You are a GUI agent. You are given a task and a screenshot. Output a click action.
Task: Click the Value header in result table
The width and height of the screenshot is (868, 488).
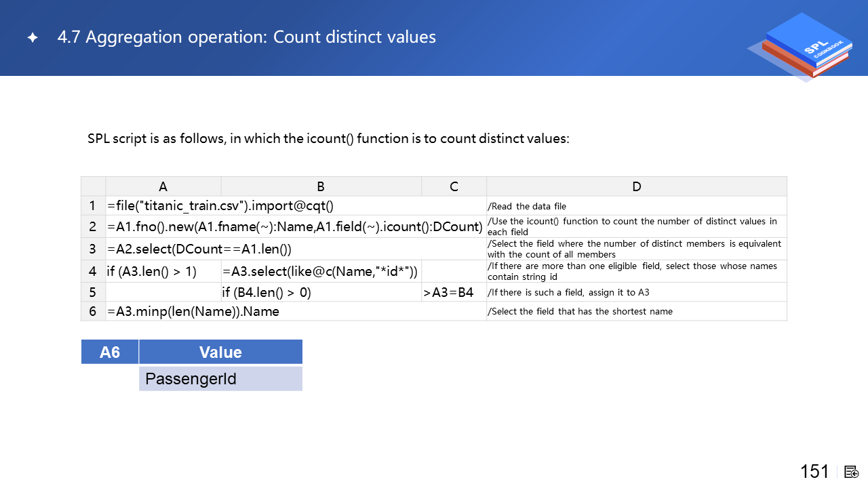pyautogui.click(x=220, y=352)
